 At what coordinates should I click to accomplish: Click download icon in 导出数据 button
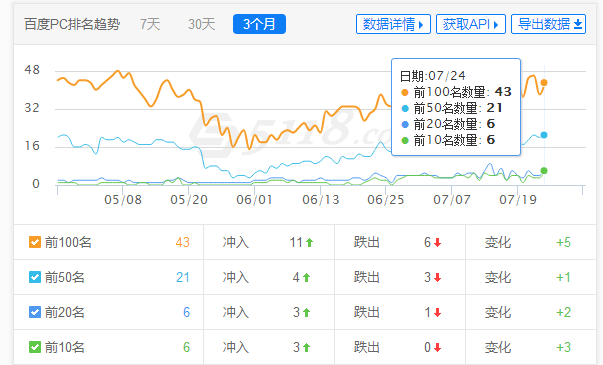coord(578,25)
